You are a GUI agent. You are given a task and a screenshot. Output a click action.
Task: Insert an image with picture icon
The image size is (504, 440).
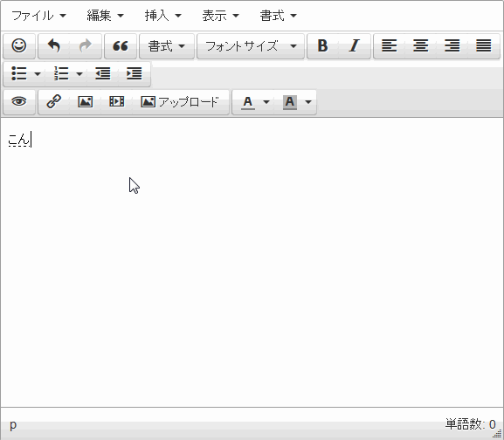(86, 102)
